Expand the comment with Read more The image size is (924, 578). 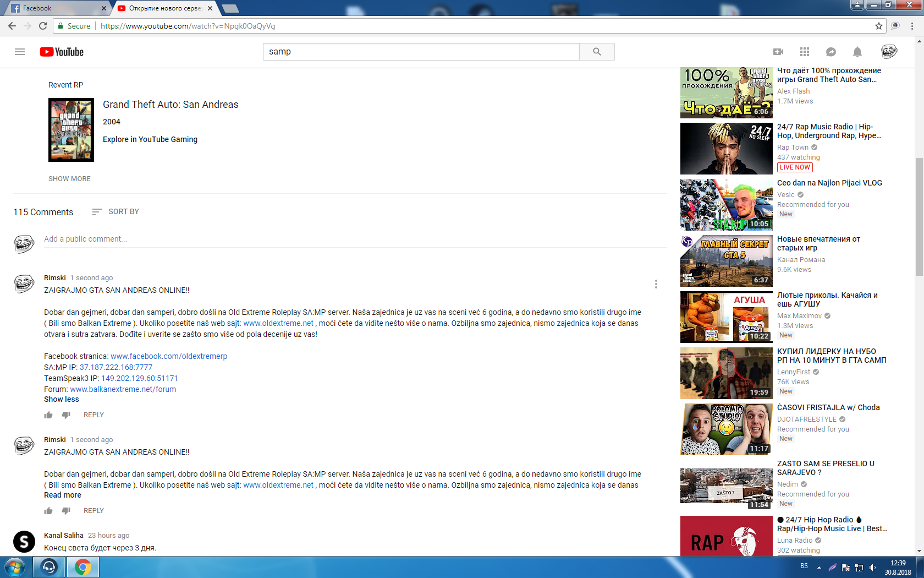point(63,495)
